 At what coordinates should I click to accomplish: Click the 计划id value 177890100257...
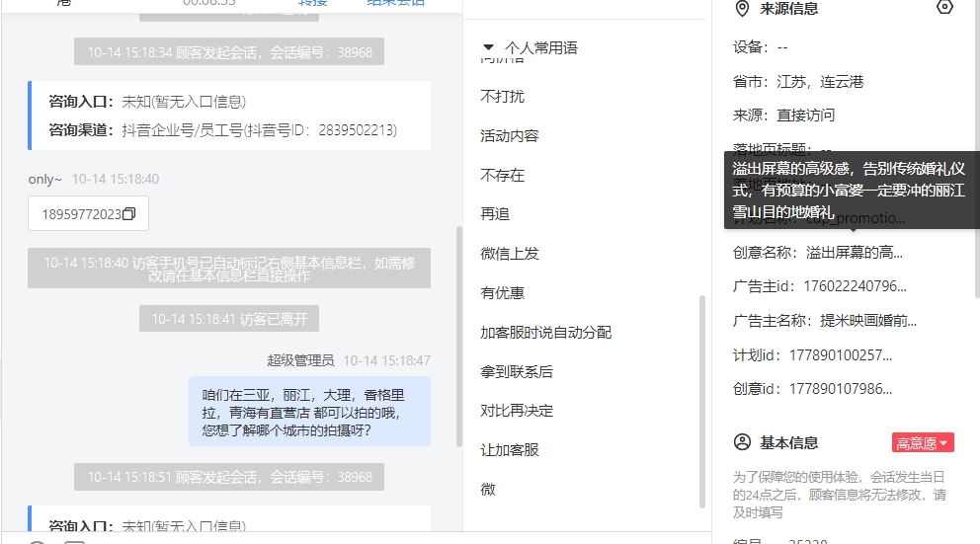[x=841, y=354]
